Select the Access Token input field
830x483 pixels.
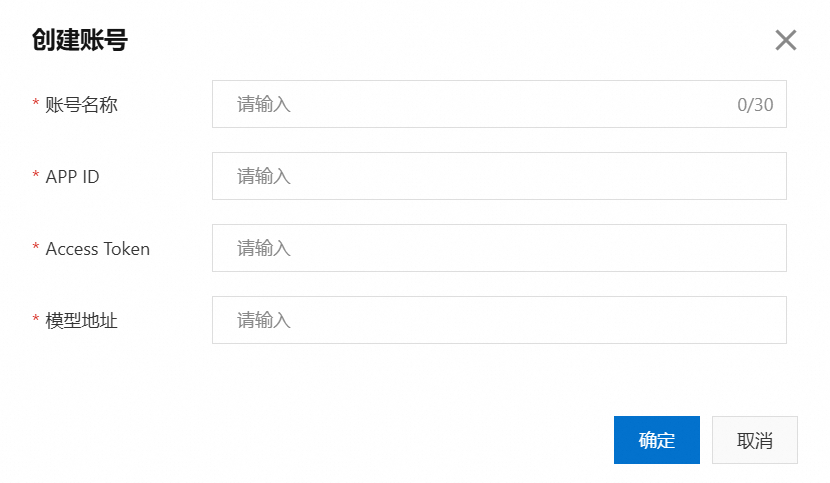pyautogui.click(x=498, y=248)
